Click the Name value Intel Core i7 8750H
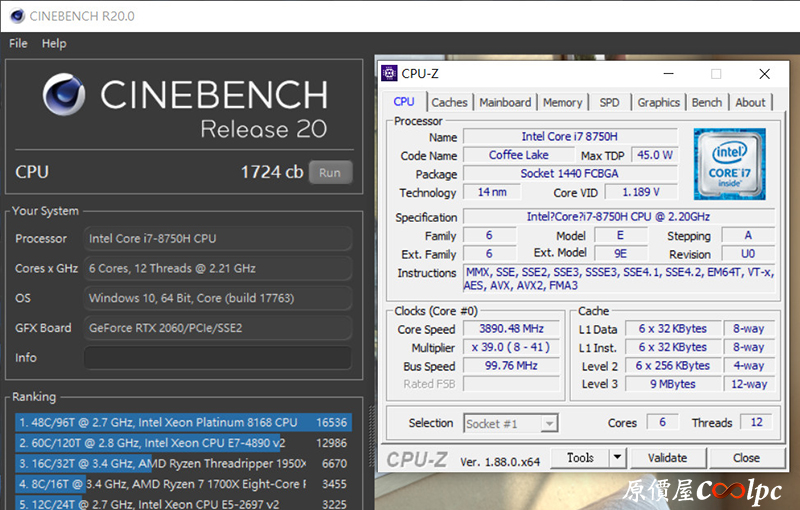 (x=570, y=137)
